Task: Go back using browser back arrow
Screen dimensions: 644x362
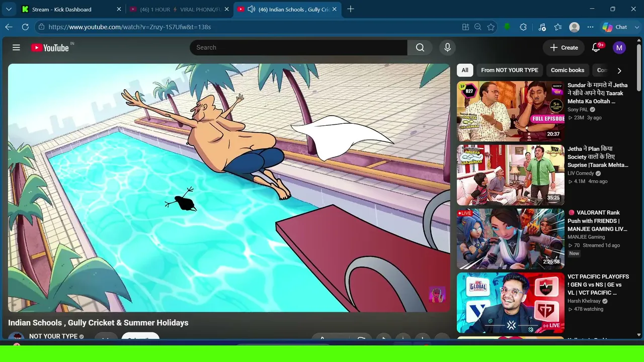Action: tap(9, 27)
